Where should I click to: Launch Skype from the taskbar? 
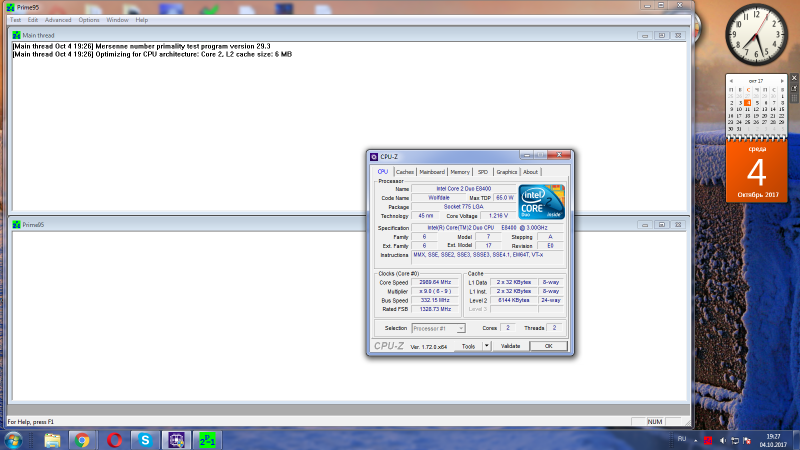pos(145,439)
